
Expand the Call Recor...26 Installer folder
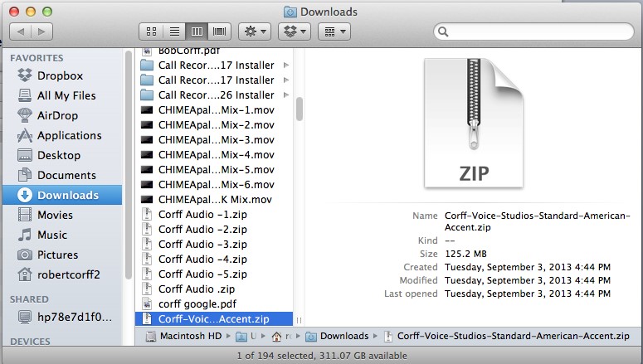[286, 95]
